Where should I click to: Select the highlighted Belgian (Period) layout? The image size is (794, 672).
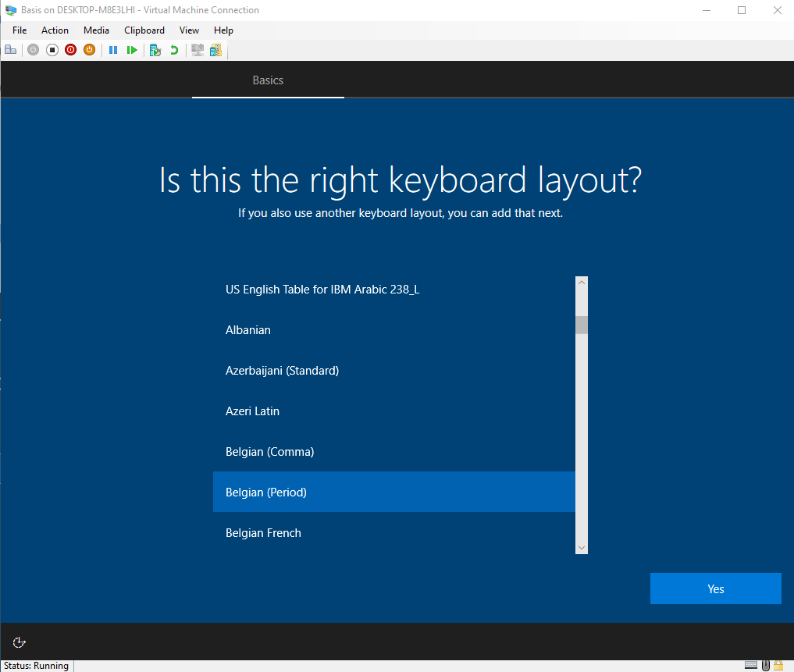pyautogui.click(x=394, y=492)
